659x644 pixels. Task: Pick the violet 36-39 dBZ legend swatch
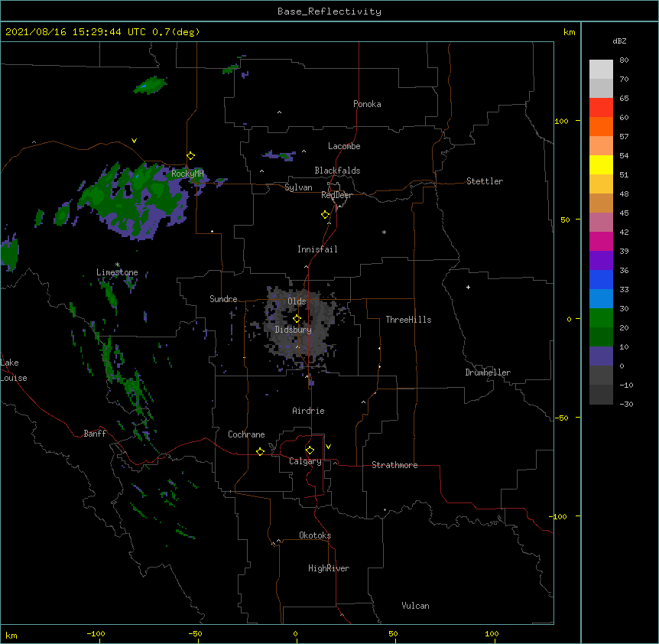(x=601, y=261)
